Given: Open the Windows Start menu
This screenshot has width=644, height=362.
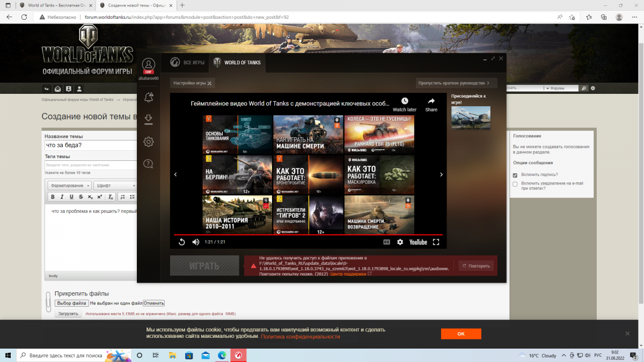Looking at the screenshot, I should [8, 355].
